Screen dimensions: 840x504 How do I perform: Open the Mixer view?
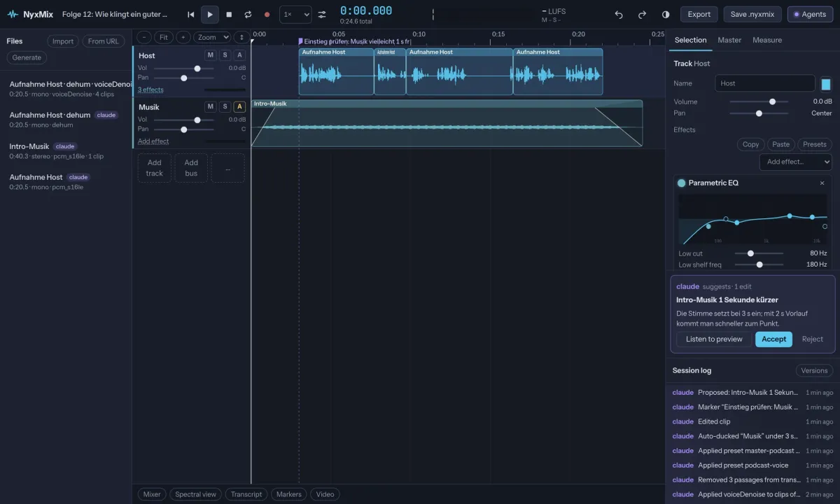pos(152,494)
